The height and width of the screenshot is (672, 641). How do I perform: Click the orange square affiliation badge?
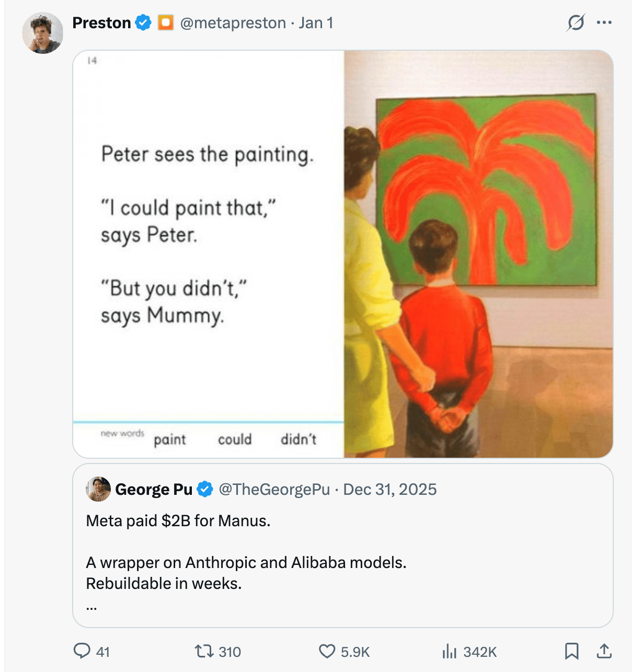click(166, 23)
